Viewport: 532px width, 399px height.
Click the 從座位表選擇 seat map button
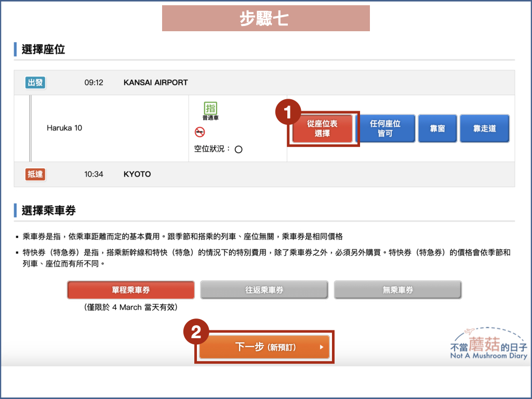(323, 128)
